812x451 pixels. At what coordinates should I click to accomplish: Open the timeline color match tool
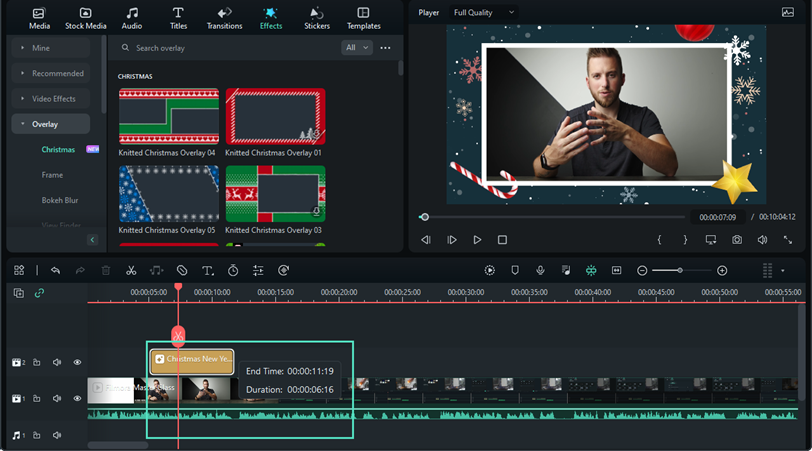coord(283,270)
